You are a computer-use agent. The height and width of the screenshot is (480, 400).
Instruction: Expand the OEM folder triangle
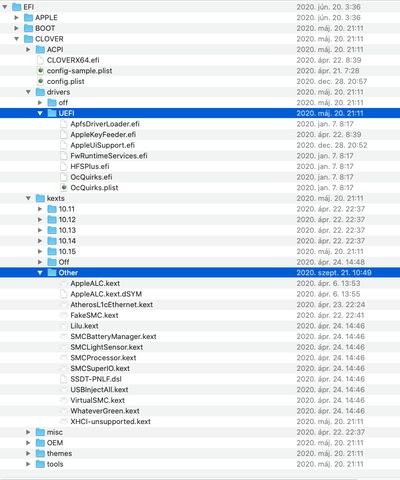tap(28, 443)
